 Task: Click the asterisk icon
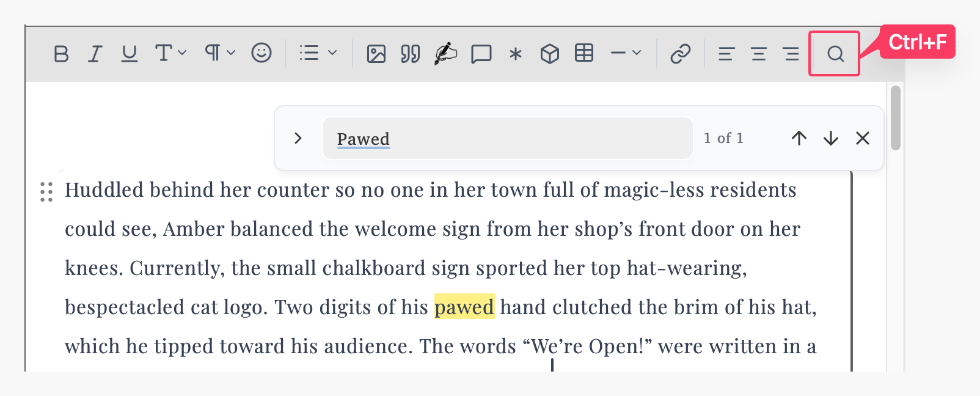tap(516, 54)
